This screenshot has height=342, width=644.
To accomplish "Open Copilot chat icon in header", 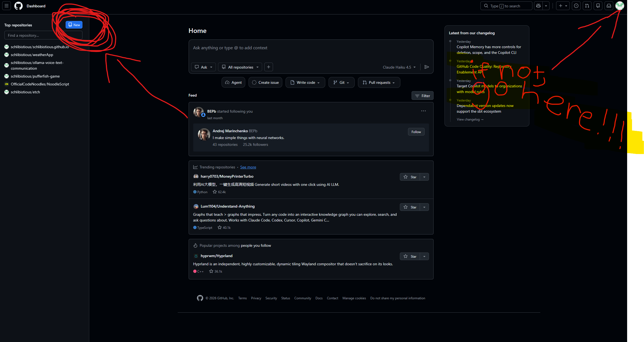I will pyautogui.click(x=538, y=6).
